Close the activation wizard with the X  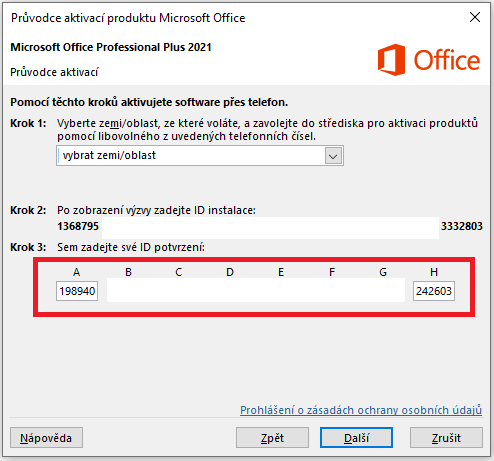(475, 17)
